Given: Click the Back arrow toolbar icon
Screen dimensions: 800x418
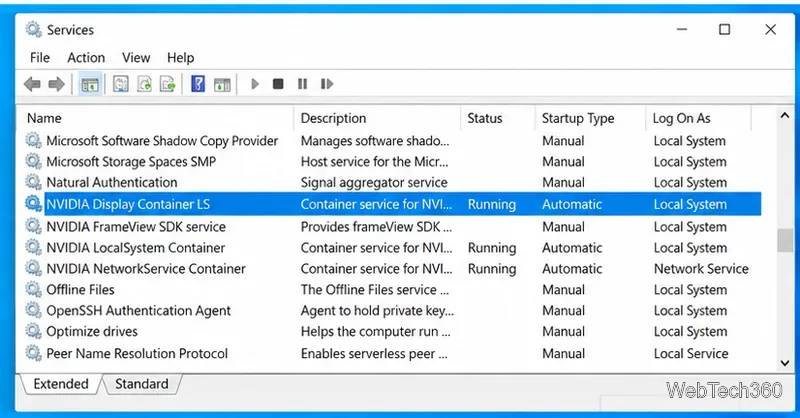Looking at the screenshot, I should tap(32, 84).
